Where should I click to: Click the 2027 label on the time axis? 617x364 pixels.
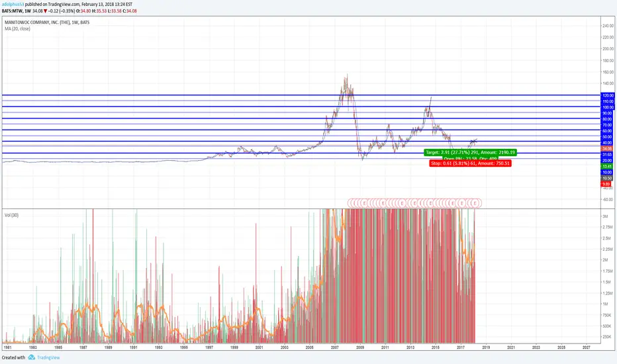point(587,347)
